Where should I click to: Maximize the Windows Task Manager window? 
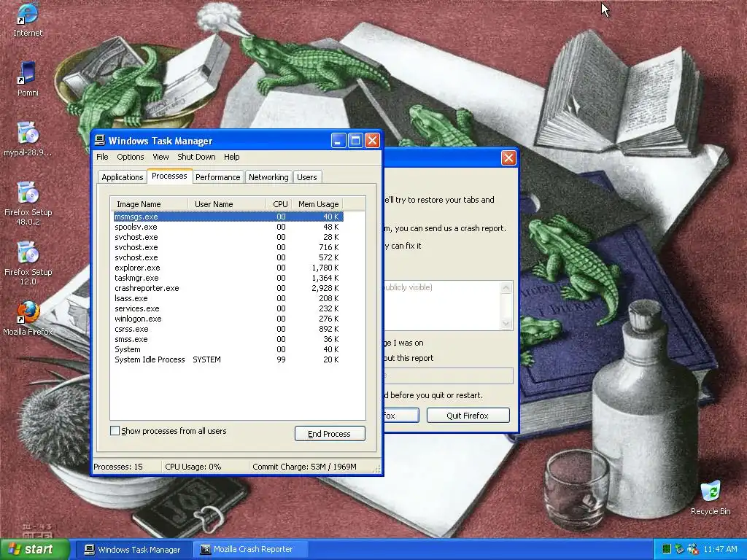click(x=355, y=141)
